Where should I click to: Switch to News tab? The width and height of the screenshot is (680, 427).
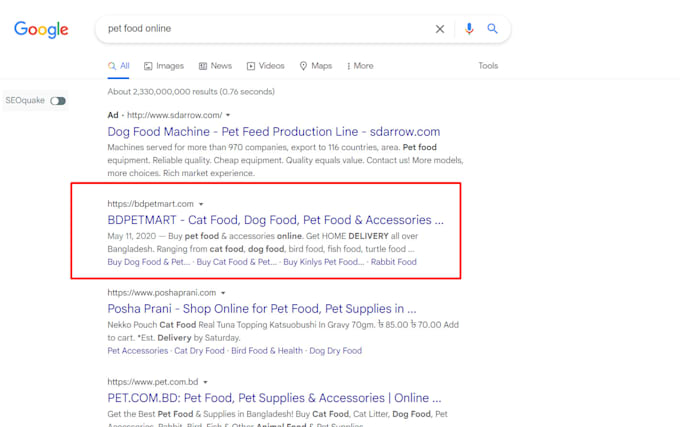(x=215, y=66)
